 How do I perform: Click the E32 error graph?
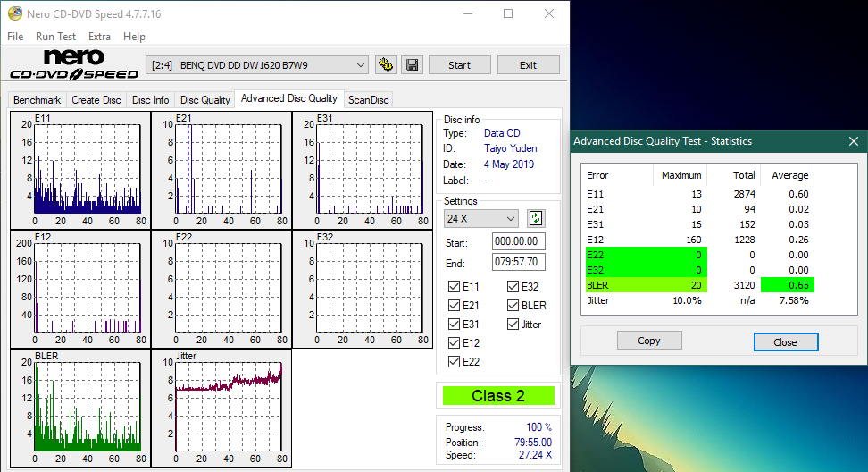coord(363,289)
